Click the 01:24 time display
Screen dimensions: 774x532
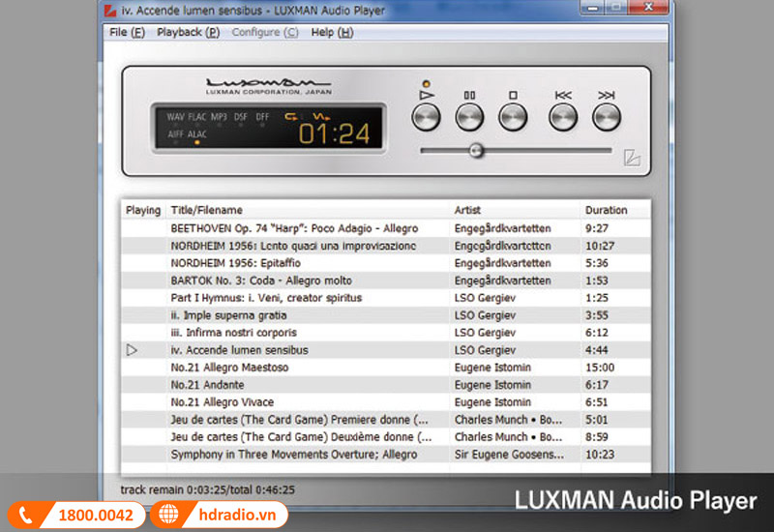point(334,133)
